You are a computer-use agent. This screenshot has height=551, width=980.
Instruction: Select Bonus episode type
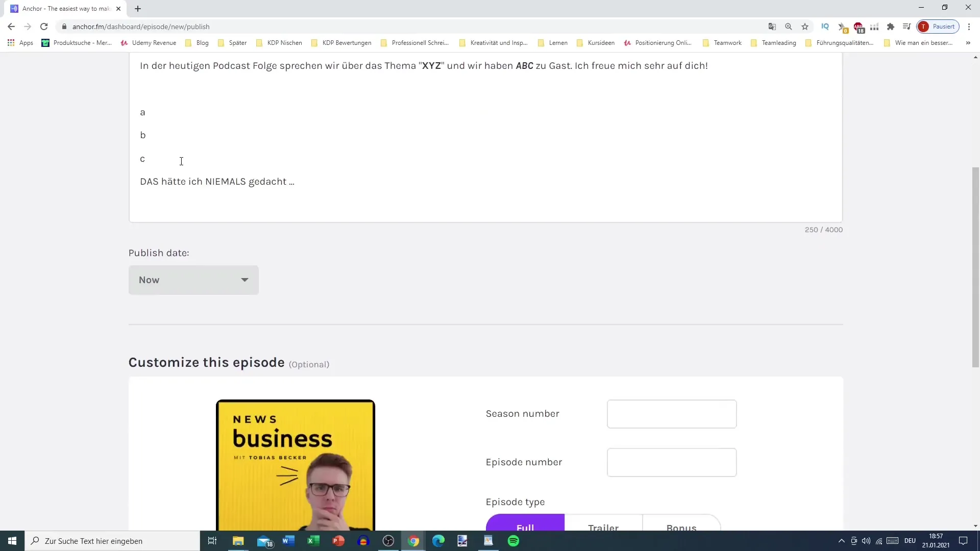tap(681, 522)
